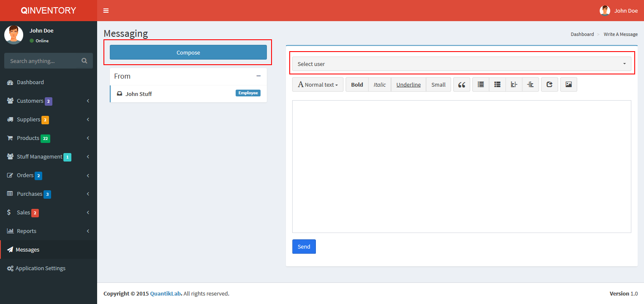Click the Dashboard gauge icon
644x304 pixels.
[x=10, y=82]
